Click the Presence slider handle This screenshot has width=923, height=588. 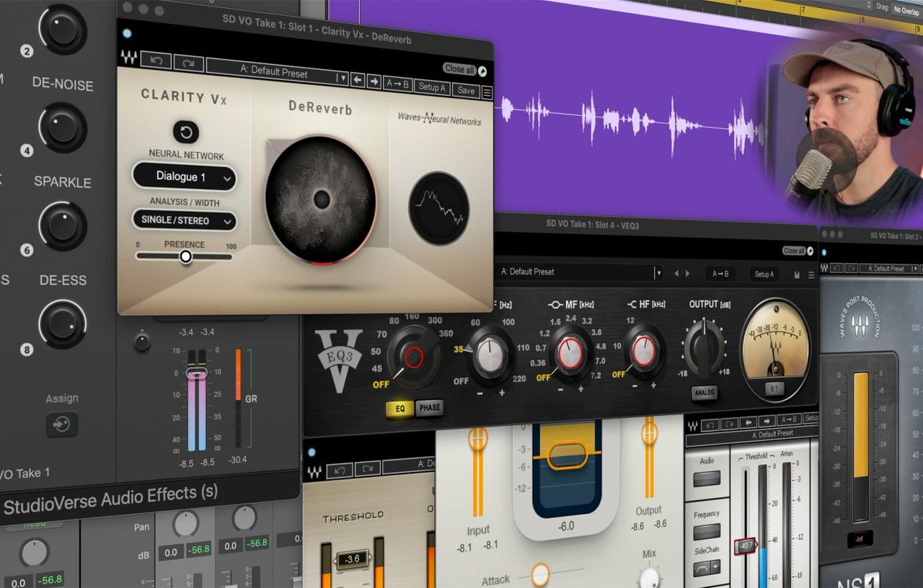(186, 256)
